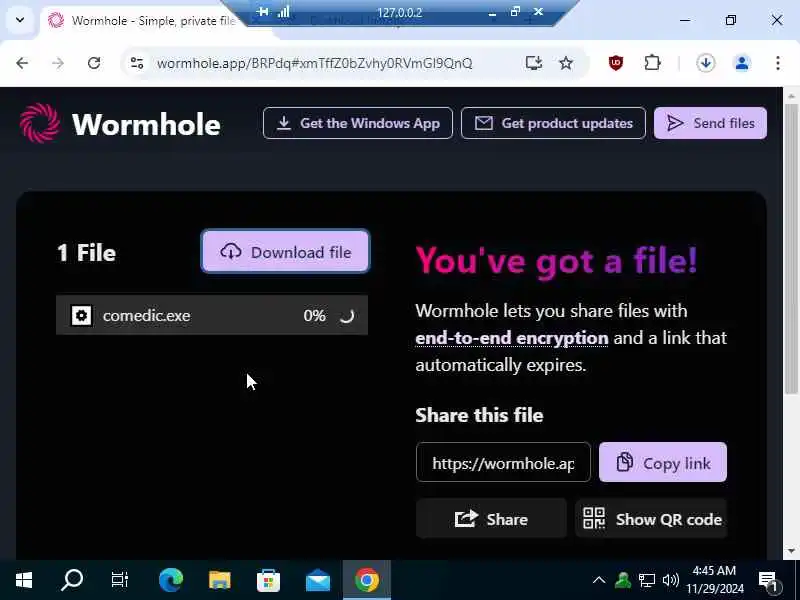Click the Download file button
The image size is (800, 600).
pos(285,252)
